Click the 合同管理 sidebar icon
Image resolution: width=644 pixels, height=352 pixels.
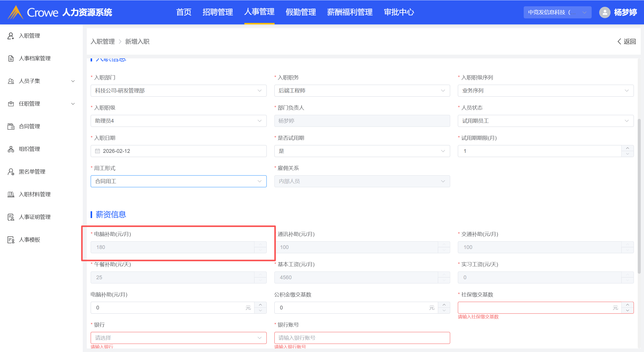click(11, 126)
